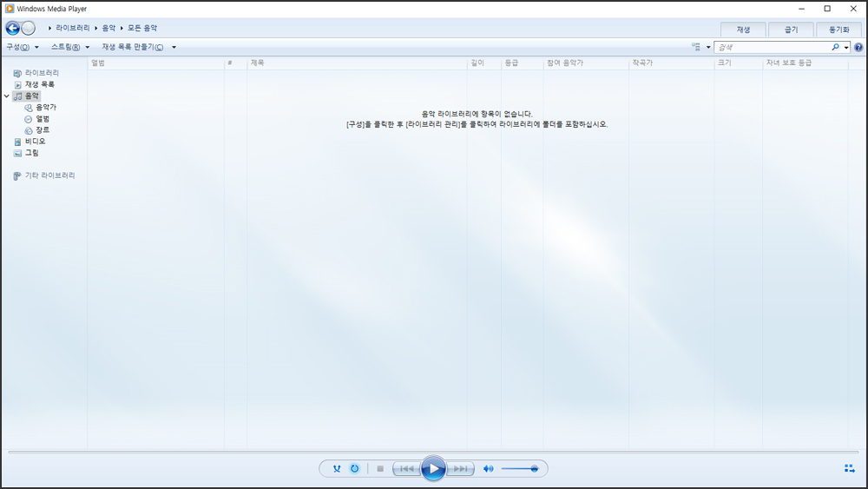Image resolution: width=868 pixels, height=489 pixels.
Task: Click 모든 음악 in the breadcrumb
Action: (x=142, y=28)
